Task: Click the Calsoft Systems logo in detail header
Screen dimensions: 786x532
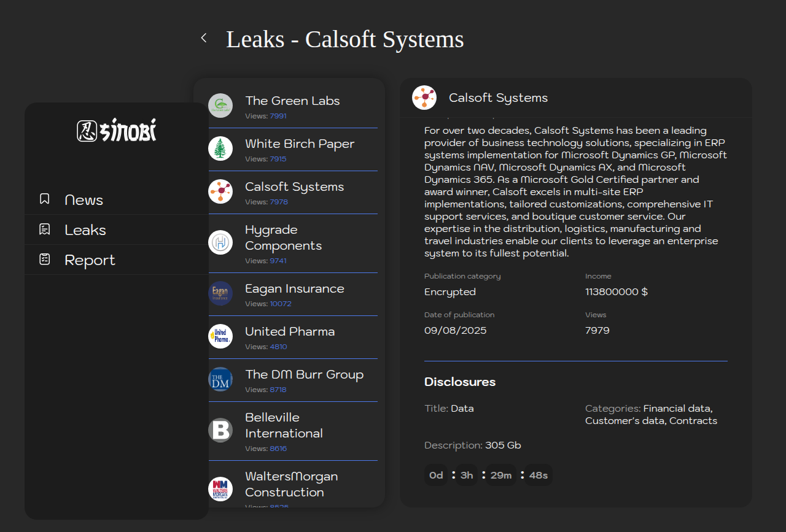Action: click(x=424, y=98)
